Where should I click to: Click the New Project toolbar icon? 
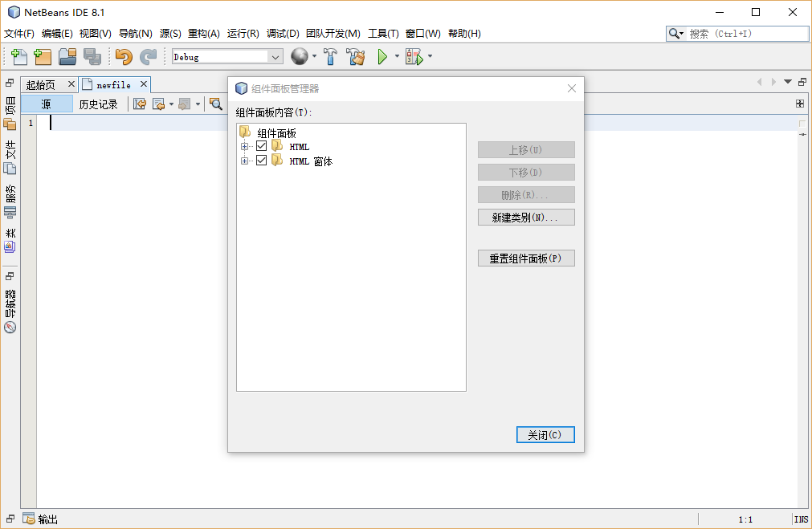pos(43,57)
